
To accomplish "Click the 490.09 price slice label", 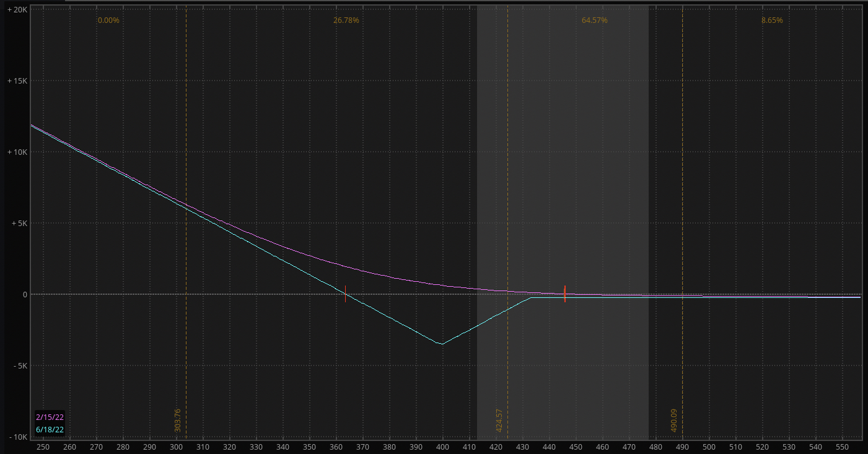I will [x=674, y=420].
